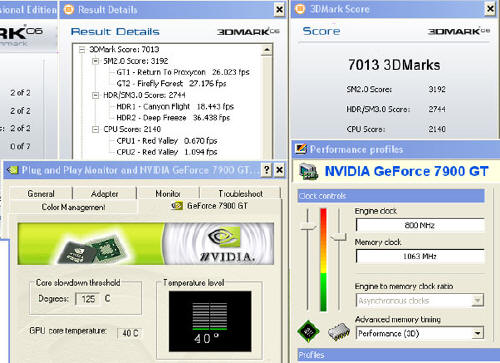Collapse the CPU Score: 2140 node
Image resolution: width=500 pixels, height=363 pixels.
(x=95, y=129)
